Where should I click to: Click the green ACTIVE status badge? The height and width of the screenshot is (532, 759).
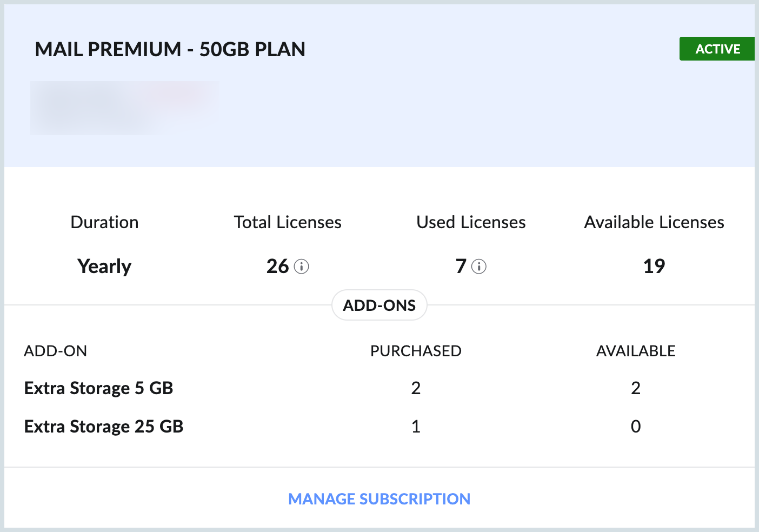tap(717, 49)
